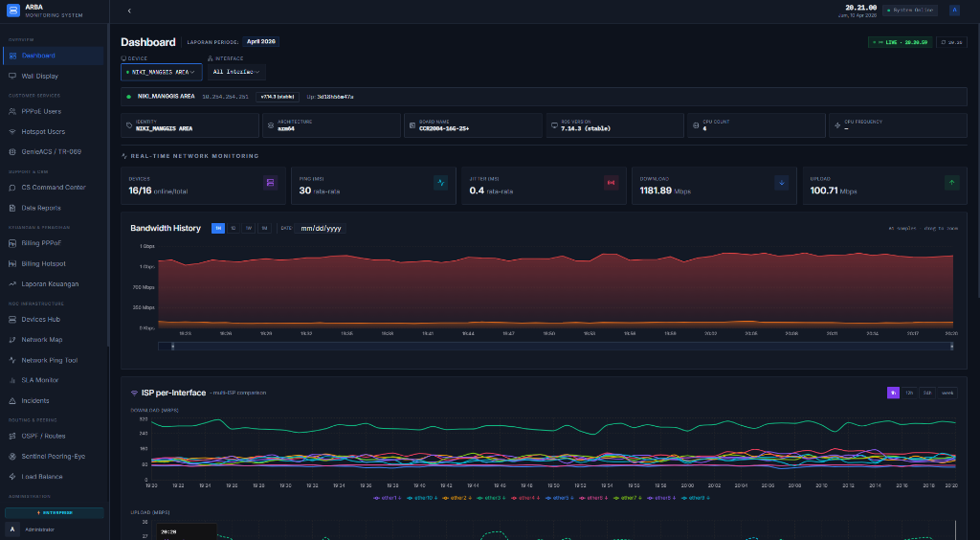Viewport: 980px width, 540px height.
Task: Click the Upload card green arrow icon
Action: tap(952, 183)
